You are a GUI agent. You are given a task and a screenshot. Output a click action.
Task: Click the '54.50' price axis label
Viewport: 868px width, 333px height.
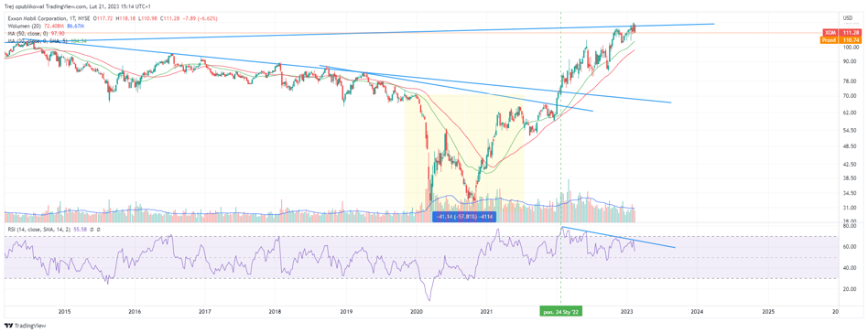[849, 130]
